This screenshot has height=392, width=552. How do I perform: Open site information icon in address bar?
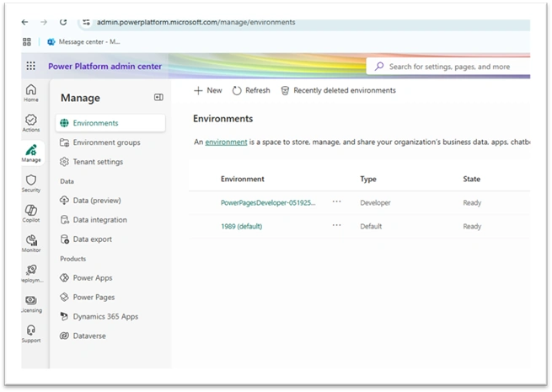click(86, 22)
